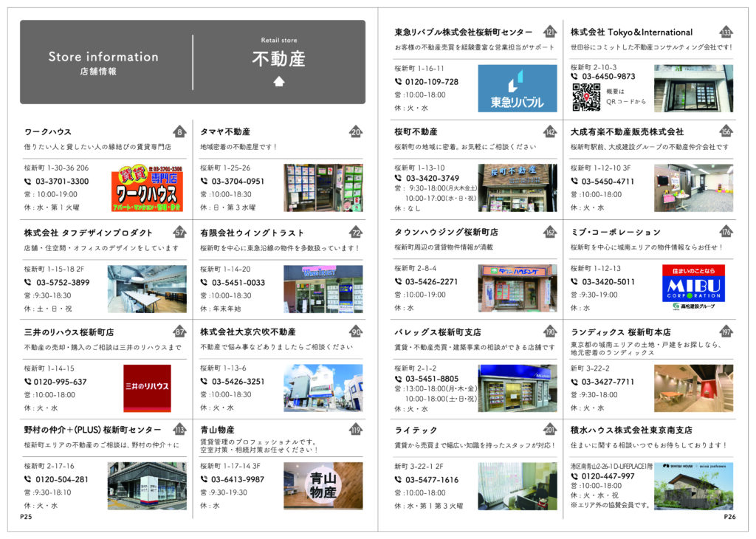This screenshot has height=539, width=756.
Task: Click the MIBU Corporation logo
Action: click(x=693, y=287)
